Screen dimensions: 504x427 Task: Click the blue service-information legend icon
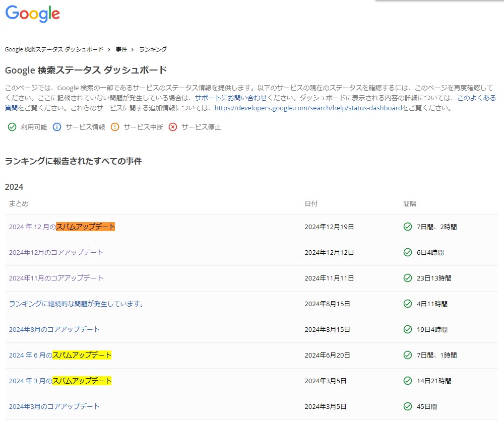57,127
